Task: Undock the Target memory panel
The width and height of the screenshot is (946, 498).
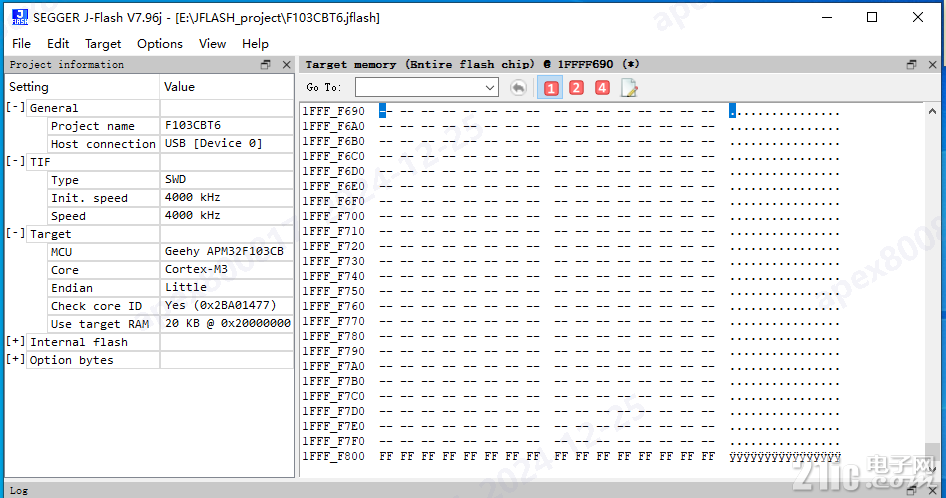Action: pos(912,65)
